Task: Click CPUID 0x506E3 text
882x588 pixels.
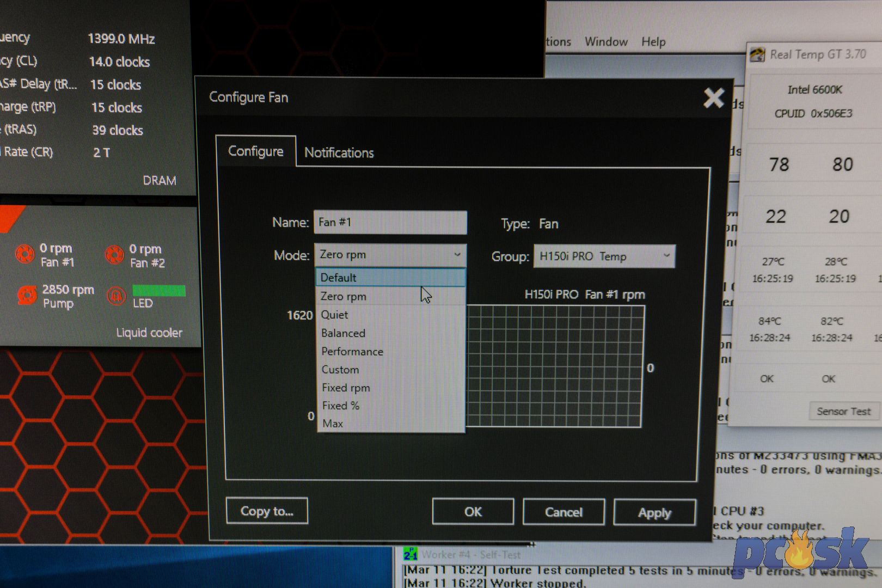Action: pyautogui.click(x=813, y=114)
